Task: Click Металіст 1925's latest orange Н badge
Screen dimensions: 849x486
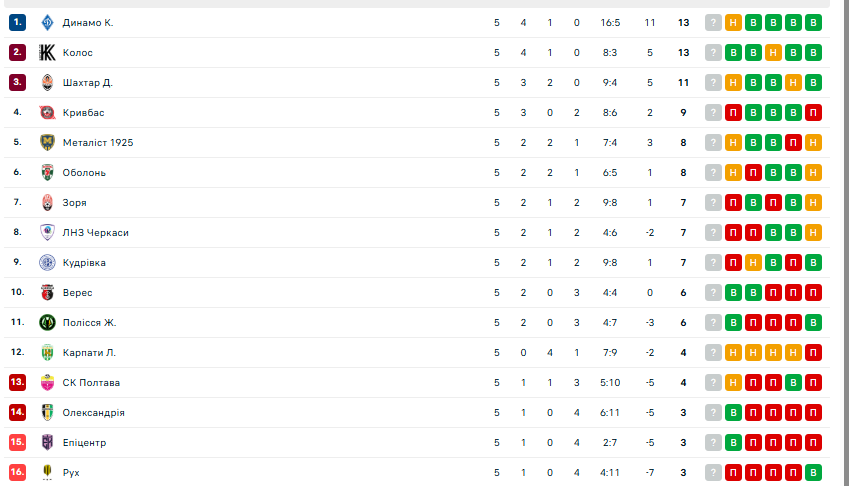Action: pos(813,143)
